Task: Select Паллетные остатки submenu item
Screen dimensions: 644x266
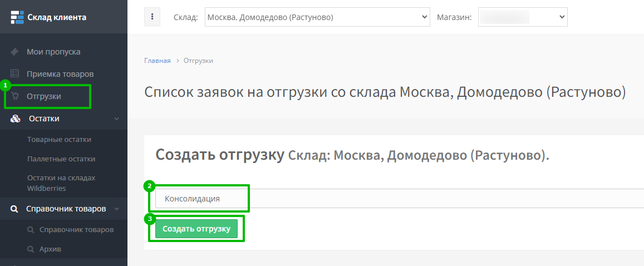Action: 61,159
